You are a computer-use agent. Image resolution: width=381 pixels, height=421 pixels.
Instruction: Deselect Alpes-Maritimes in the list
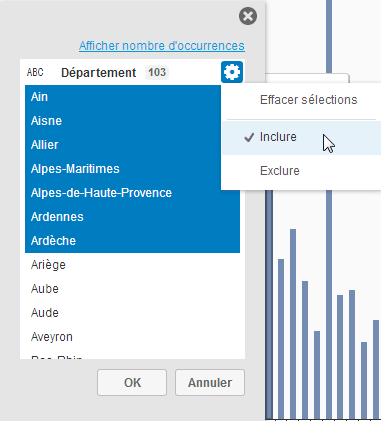pos(123,169)
